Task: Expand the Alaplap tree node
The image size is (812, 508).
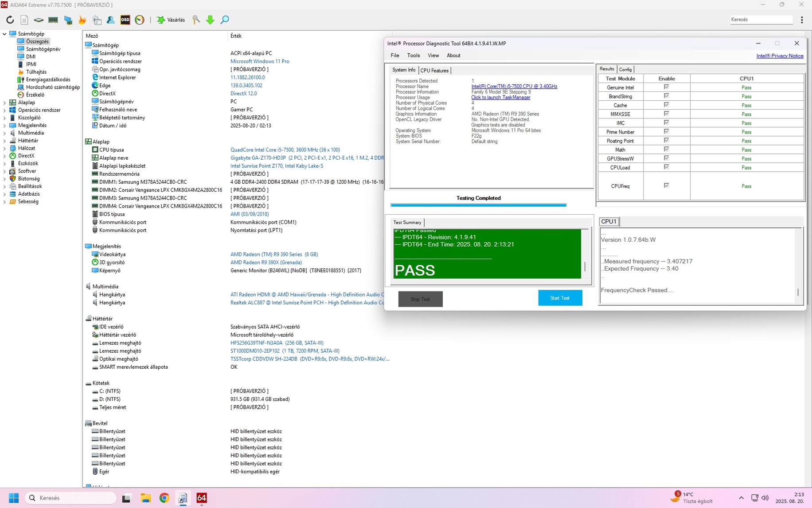Action: coord(4,102)
